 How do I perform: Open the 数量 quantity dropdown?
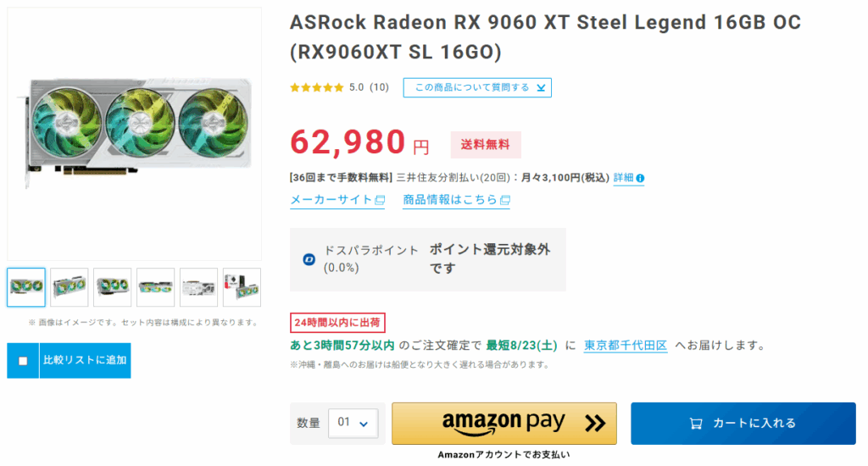353,424
